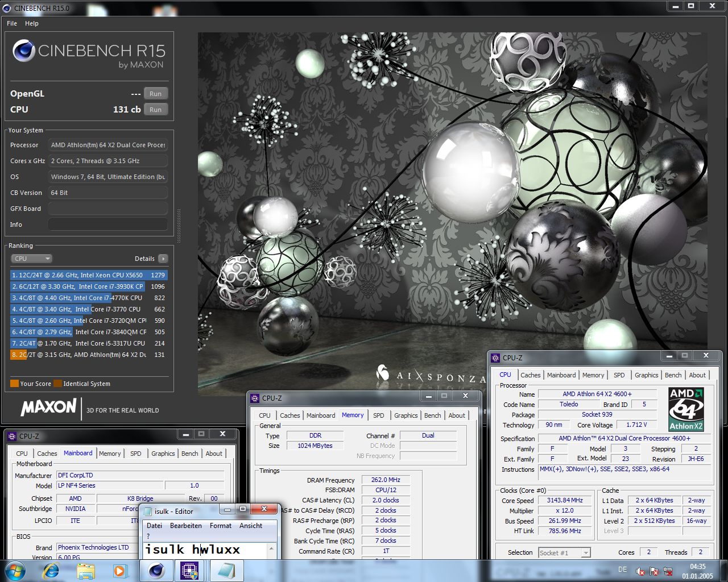This screenshot has width=728, height=582.
Task: Click the network status tray icon
Action: tap(668, 571)
